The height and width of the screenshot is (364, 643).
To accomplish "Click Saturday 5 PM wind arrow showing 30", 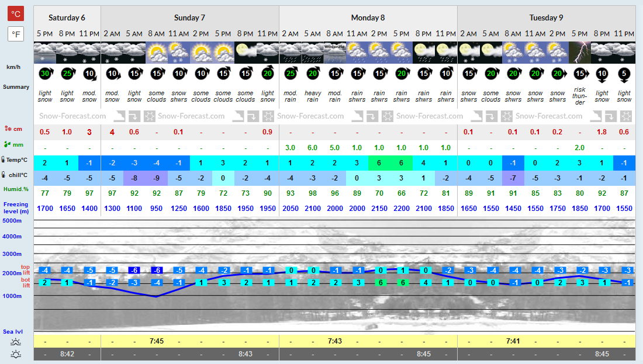I will tap(45, 74).
